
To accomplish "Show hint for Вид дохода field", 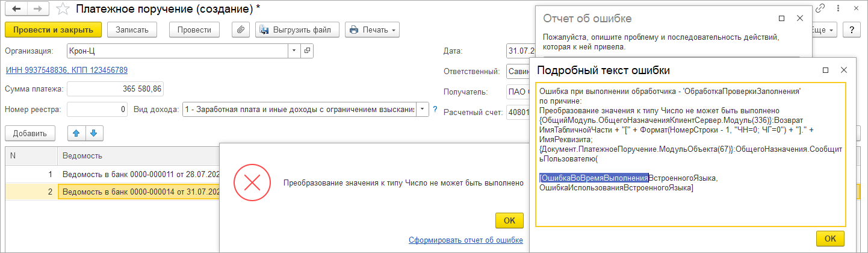I will pyautogui.click(x=435, y=109).
